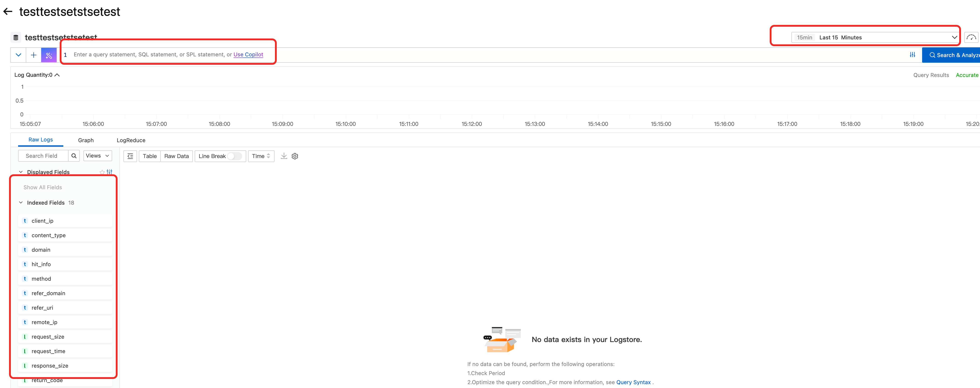Click the displayed fields star icon
980x388 pixels.
102,172
